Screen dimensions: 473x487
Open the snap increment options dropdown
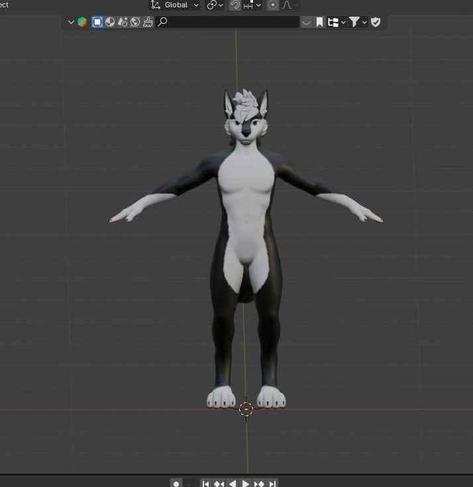point(252,5)
